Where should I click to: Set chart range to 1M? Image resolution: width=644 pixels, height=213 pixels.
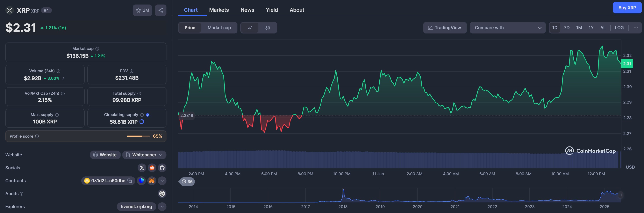pyautogui.click(x=579, y=28)
